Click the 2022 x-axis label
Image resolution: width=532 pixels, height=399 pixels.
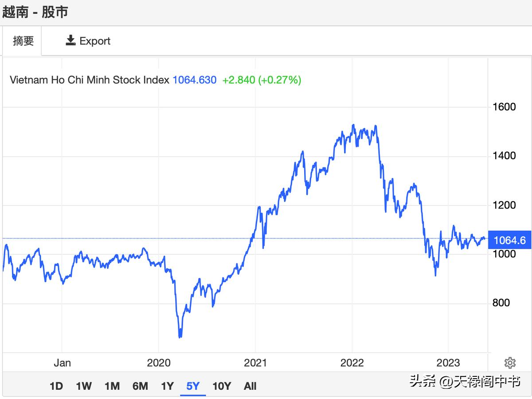pos(352,363)
